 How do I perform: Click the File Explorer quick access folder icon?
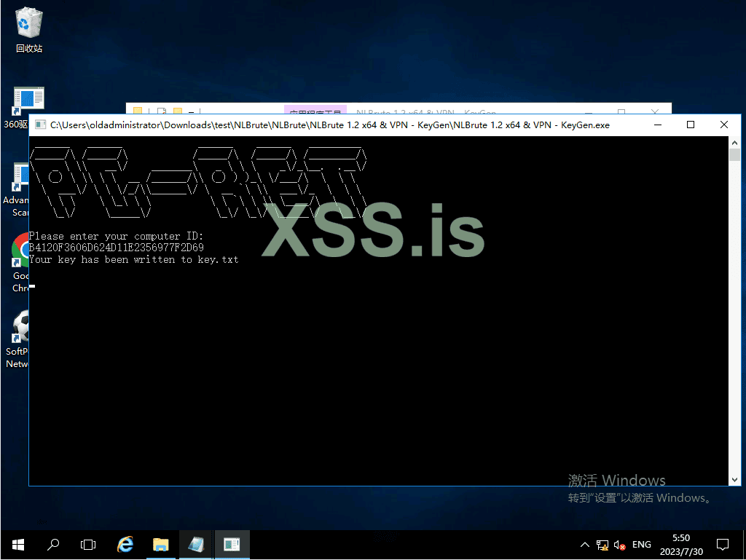(138, 111)
